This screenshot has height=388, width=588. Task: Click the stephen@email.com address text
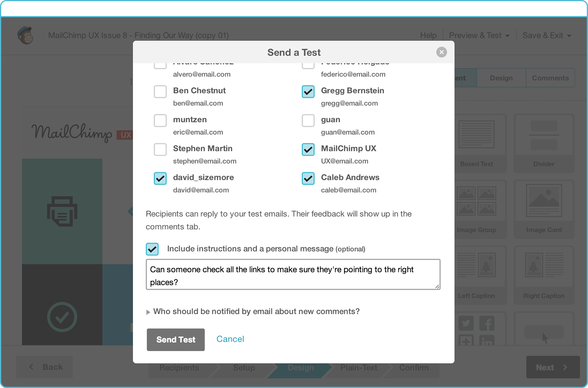coord(204,161)
